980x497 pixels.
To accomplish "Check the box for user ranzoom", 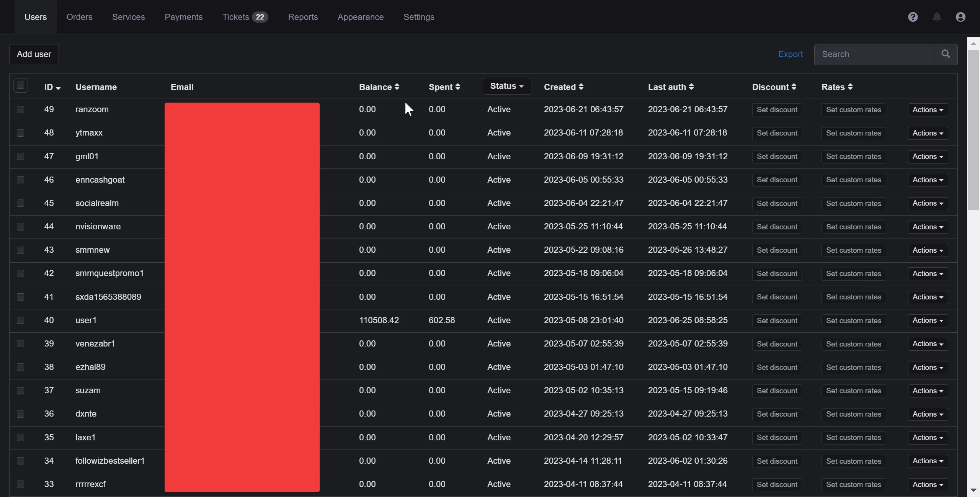I will click(21, 110).
